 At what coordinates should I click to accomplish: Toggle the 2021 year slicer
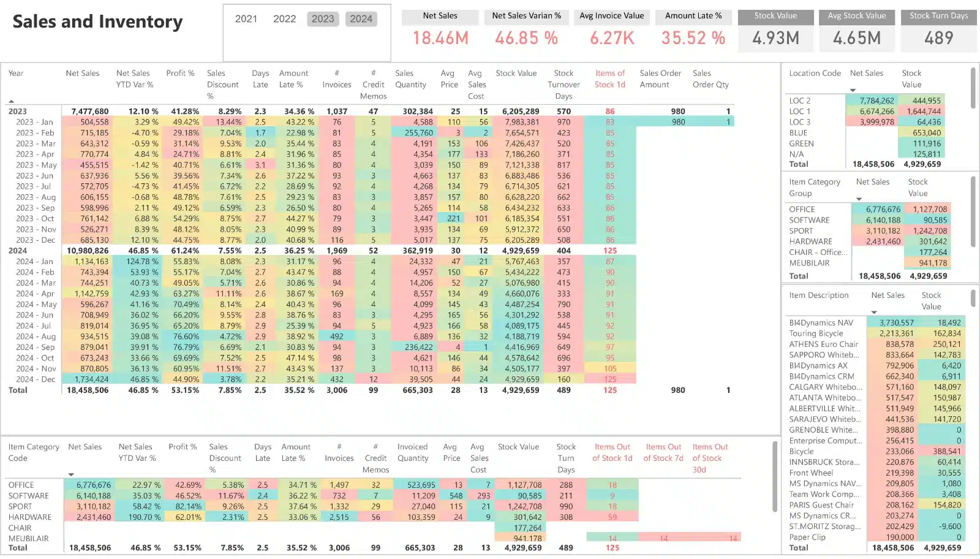[246, 19]
